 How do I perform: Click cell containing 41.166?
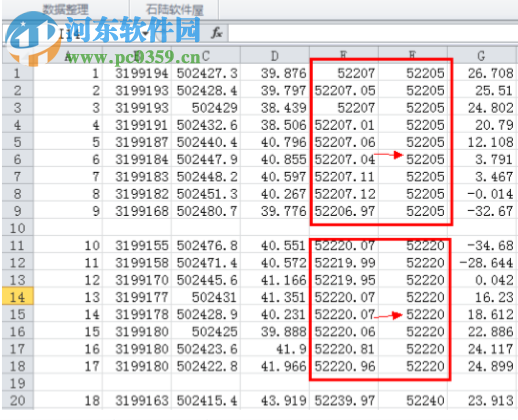point(275,280)
